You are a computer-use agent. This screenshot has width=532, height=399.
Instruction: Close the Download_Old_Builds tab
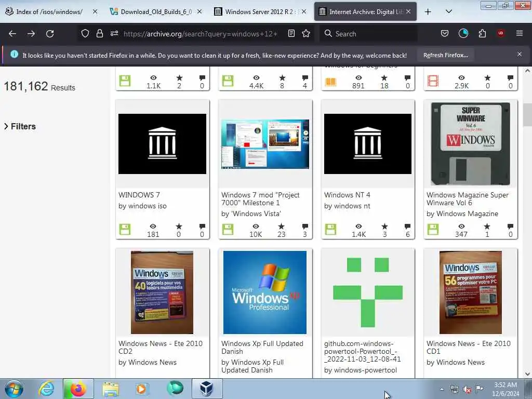(x=199, y=12)
